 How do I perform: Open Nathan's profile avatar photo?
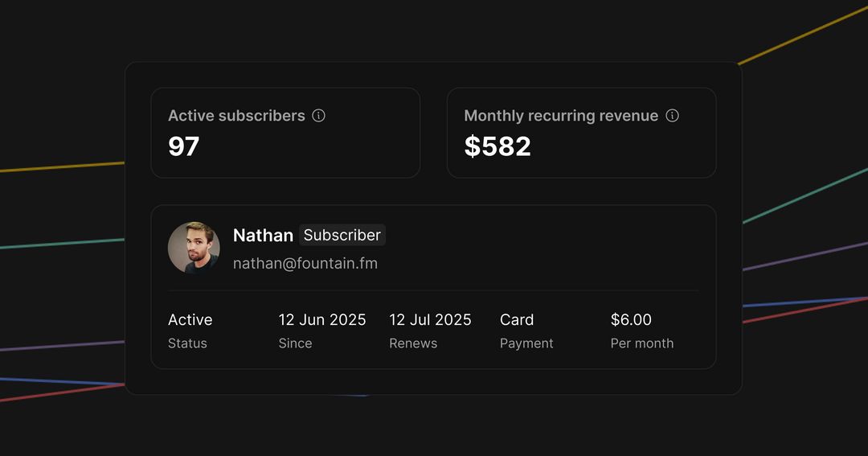[194, 248]
